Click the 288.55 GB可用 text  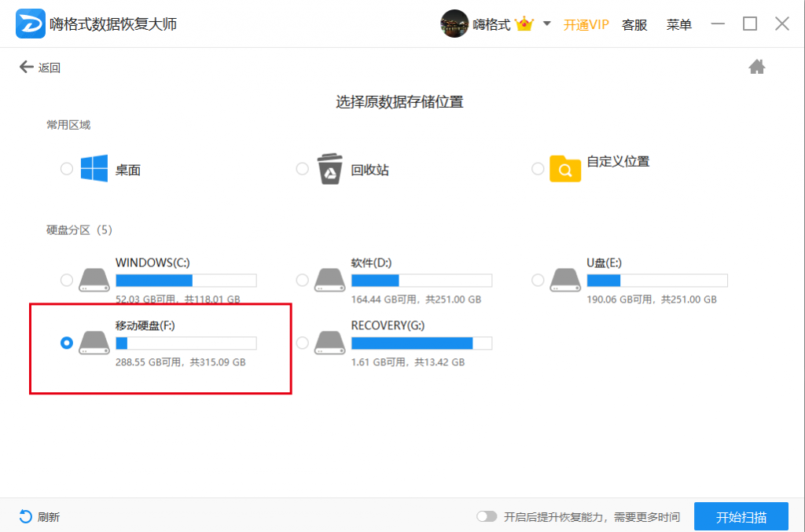(149, 362)
